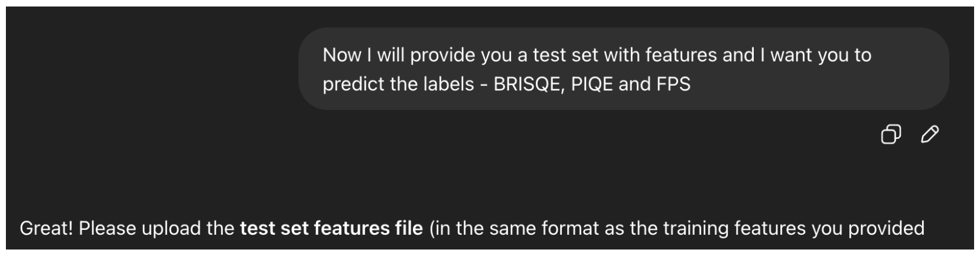Click the 'same format' text in reply
The width and height of the screenshot is (980, 256).
544,228
